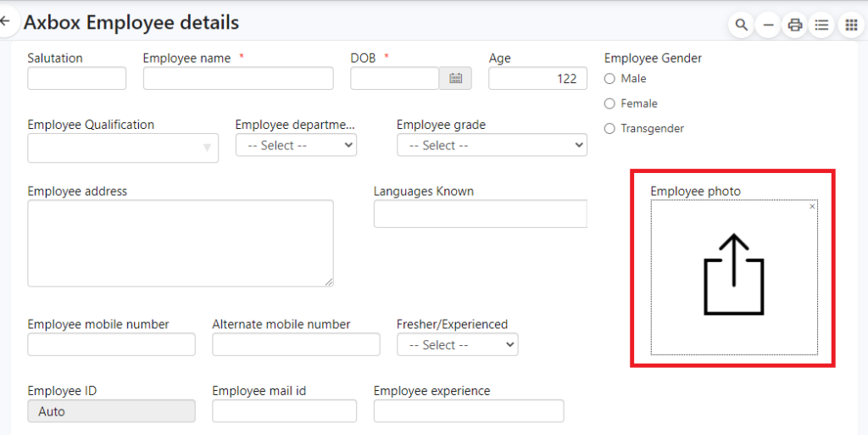868x435 pixels.
Task: Click the Employee Gender label
Action: [653, 59]
